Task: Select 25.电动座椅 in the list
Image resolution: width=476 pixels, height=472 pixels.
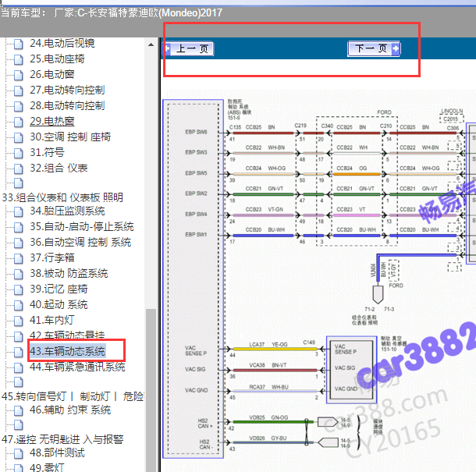Action: click(57, 59)
